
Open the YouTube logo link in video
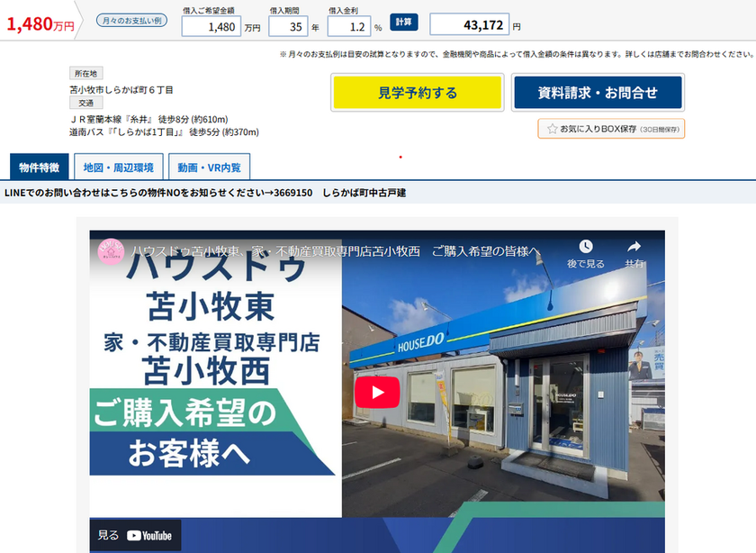[148, 535]
